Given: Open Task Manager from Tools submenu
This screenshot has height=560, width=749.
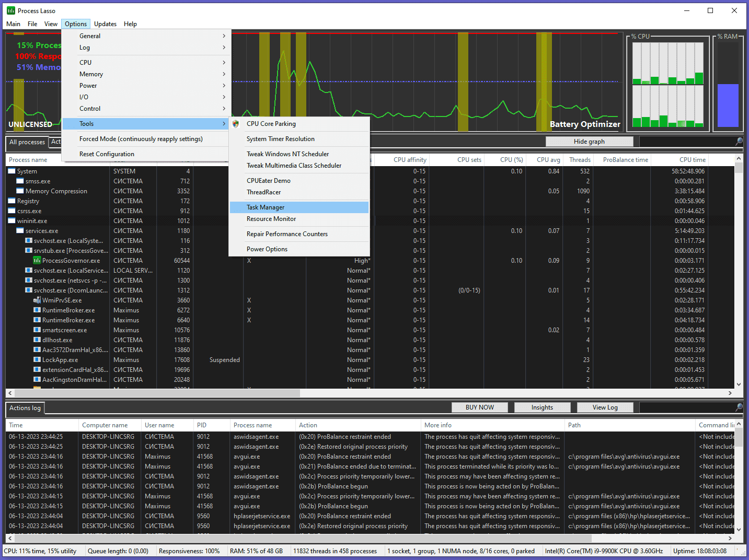Looking at the screenshot, I should 266,207.
